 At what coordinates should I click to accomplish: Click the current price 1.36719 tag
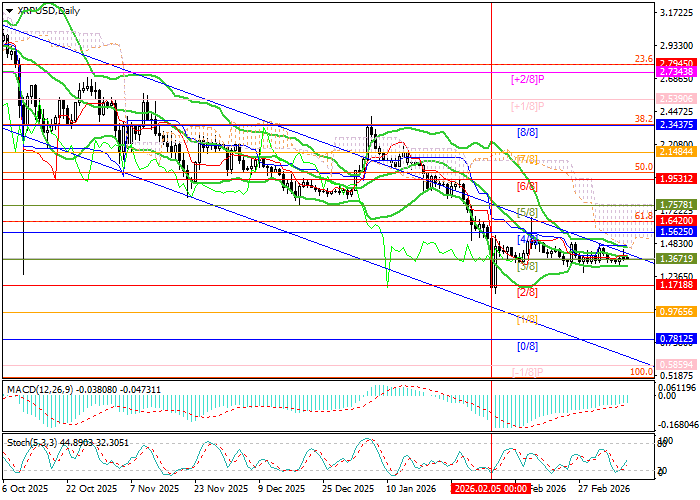click(x=676, y=258)
